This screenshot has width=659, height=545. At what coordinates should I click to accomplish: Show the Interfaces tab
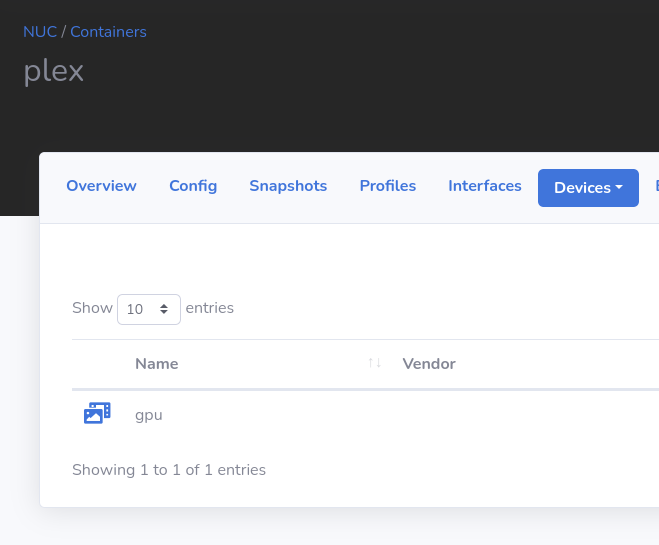point(485,186)
